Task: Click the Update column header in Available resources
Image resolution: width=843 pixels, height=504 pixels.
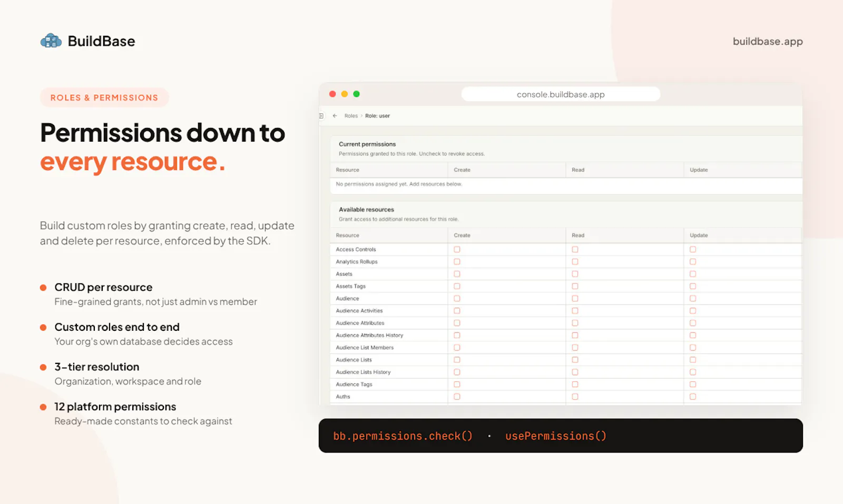Action: coord(699,235)
